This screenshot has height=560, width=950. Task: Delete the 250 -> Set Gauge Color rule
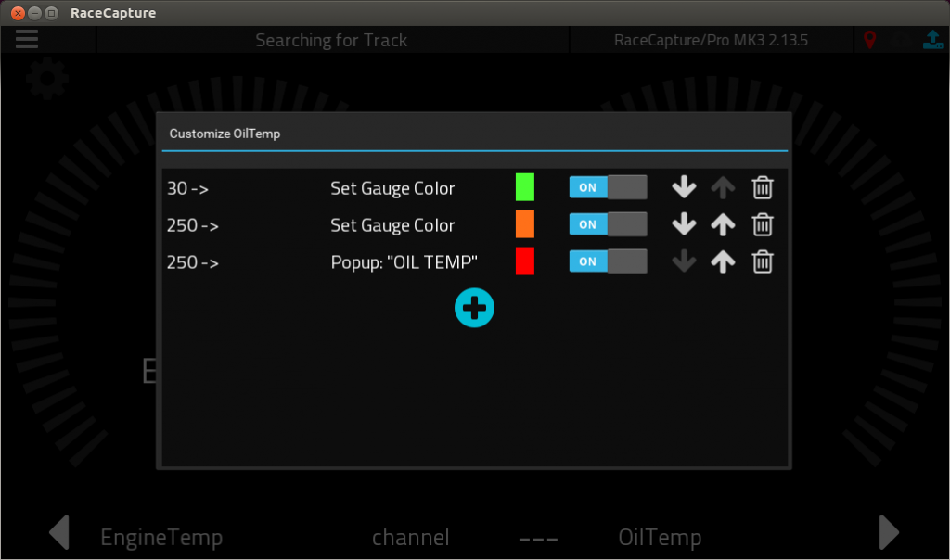(x=763, y=224)
